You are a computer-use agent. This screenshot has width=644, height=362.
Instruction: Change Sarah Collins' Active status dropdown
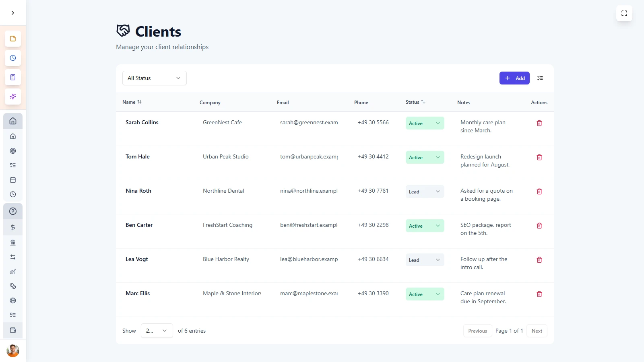point(425,123)
